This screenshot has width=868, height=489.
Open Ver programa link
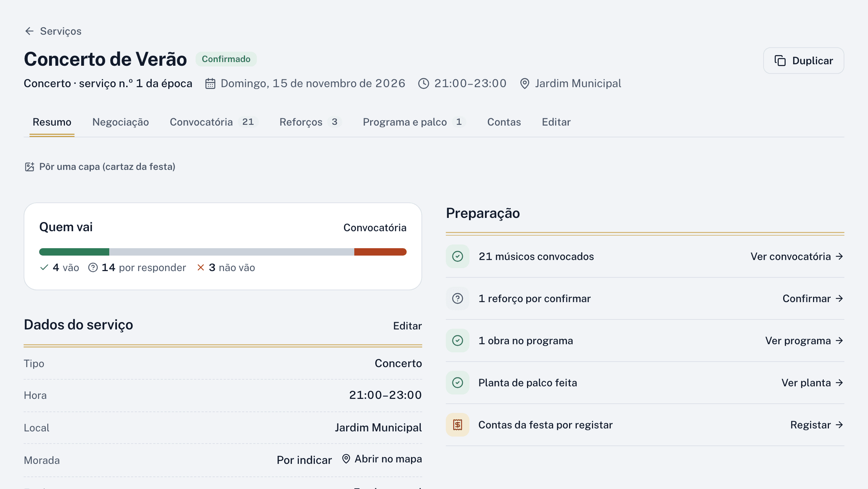tap(805, 341)
